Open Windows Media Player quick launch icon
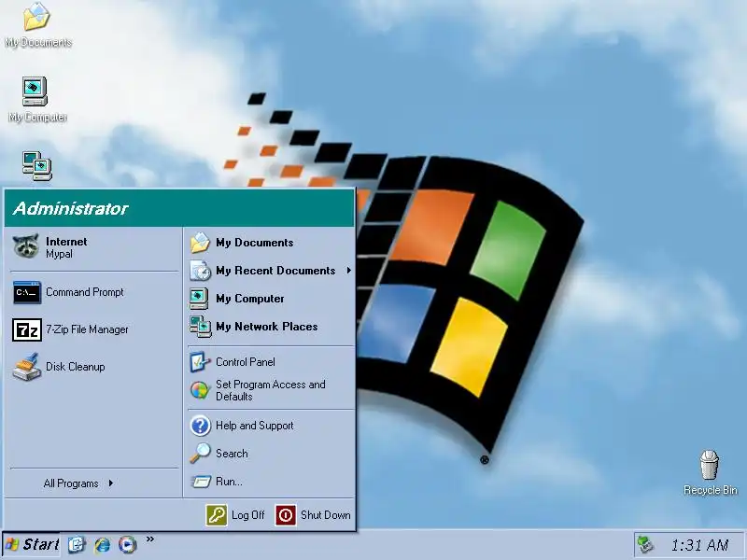Viewport: 747px width, 560px height. (x=128, y=544)
